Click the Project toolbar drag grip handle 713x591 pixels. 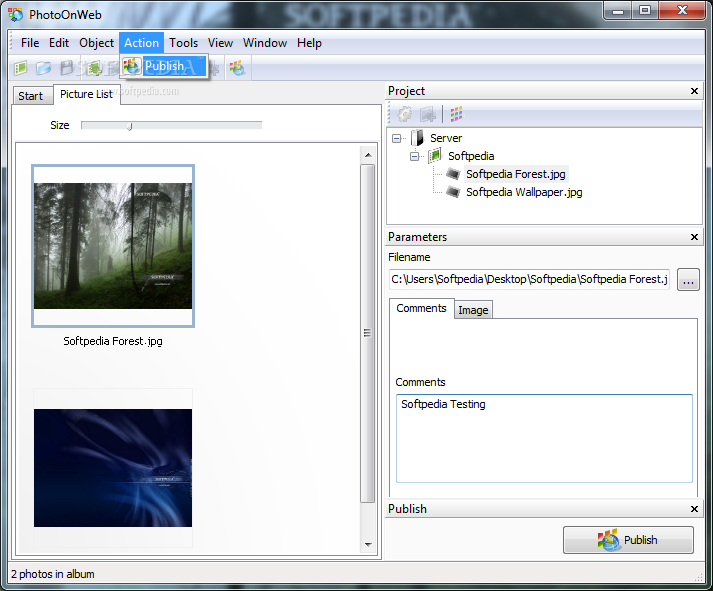coord(389,114)
